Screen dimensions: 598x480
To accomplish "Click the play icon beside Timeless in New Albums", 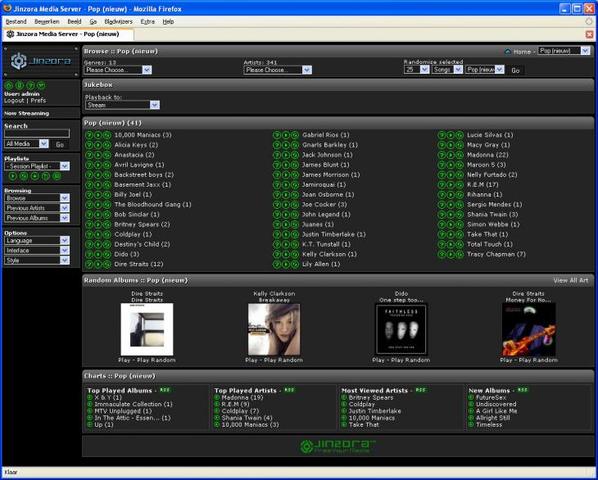I will point(471,425).
